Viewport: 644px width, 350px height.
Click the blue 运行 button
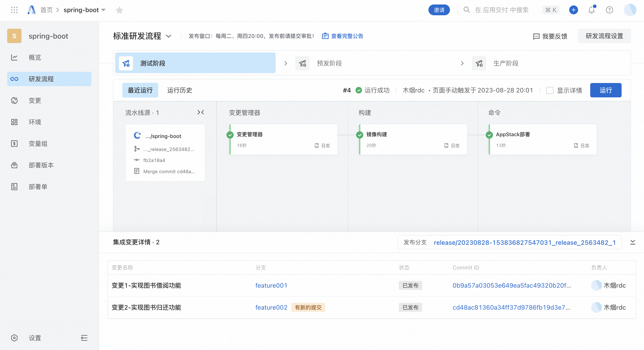click(x=605, y=90)
